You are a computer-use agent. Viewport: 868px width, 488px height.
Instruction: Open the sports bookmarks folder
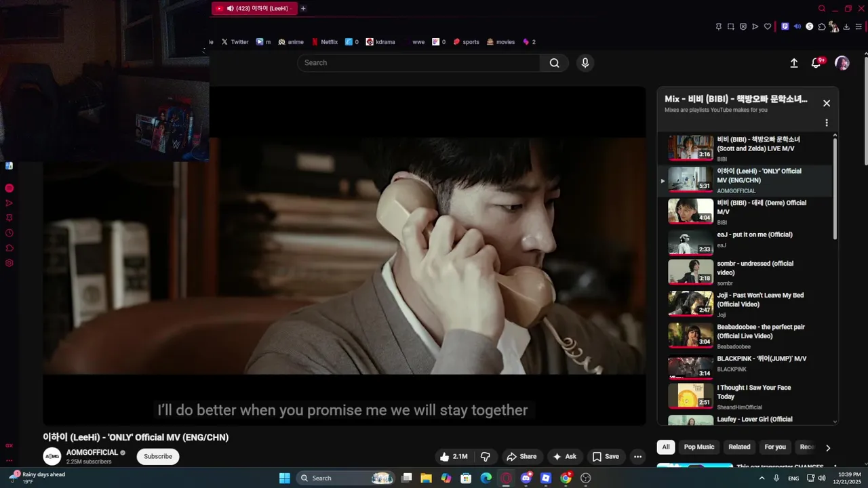[x=466, y=42]
